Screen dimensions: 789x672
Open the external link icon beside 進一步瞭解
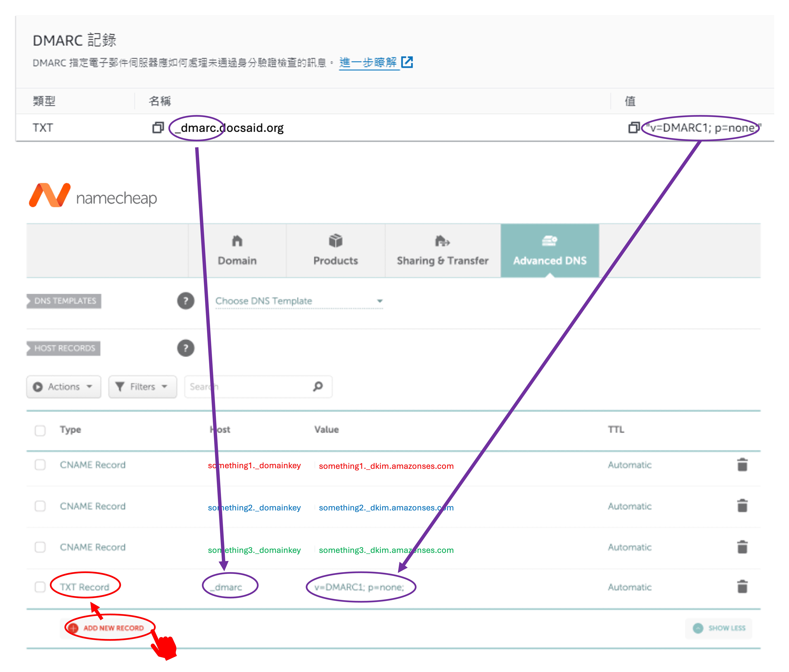(x=407, y=62)
